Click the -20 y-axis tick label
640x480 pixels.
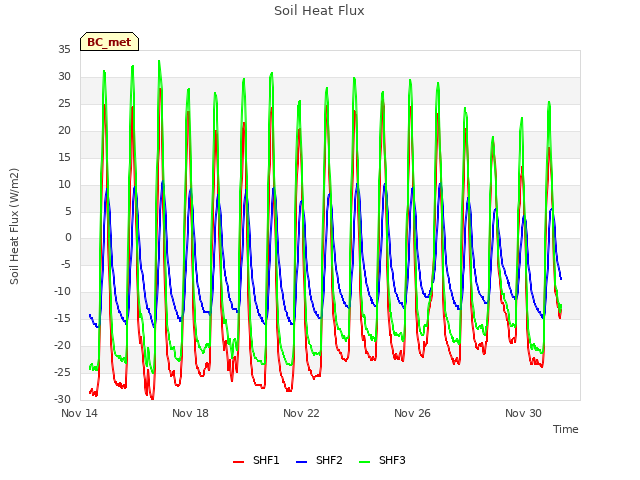[x=63, y=345]
